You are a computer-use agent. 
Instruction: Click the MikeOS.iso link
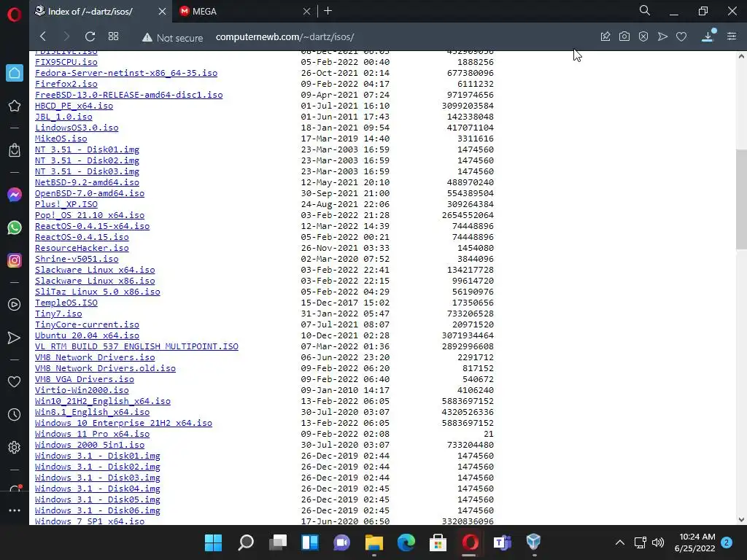(x=61, y=139)
